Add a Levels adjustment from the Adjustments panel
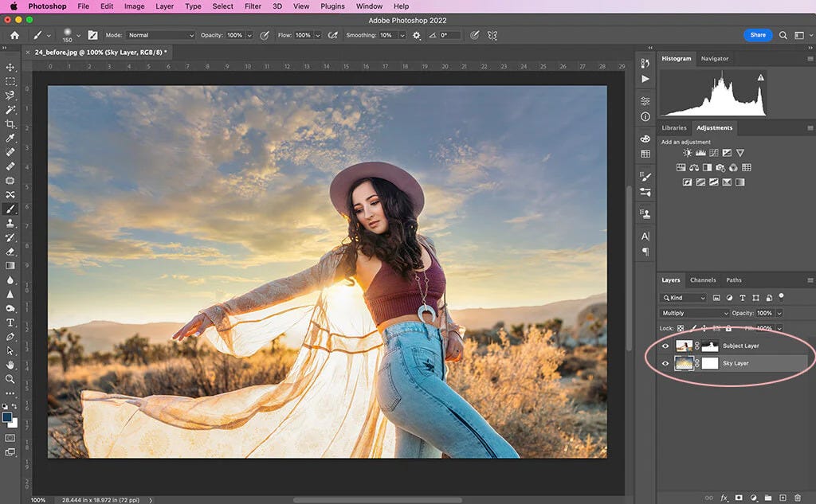Image resolution: width=816 pixels, height=504 pixels. coord(700,152)
